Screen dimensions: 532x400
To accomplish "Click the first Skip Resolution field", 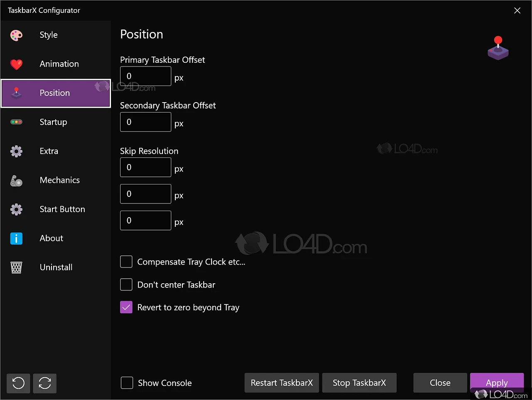I will (145, 167).
